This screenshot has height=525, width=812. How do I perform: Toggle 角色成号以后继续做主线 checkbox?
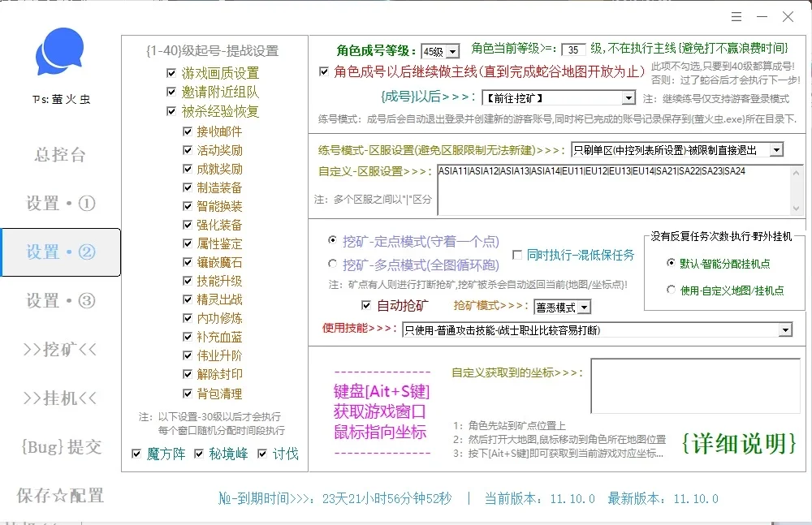(x=324, y=71)
